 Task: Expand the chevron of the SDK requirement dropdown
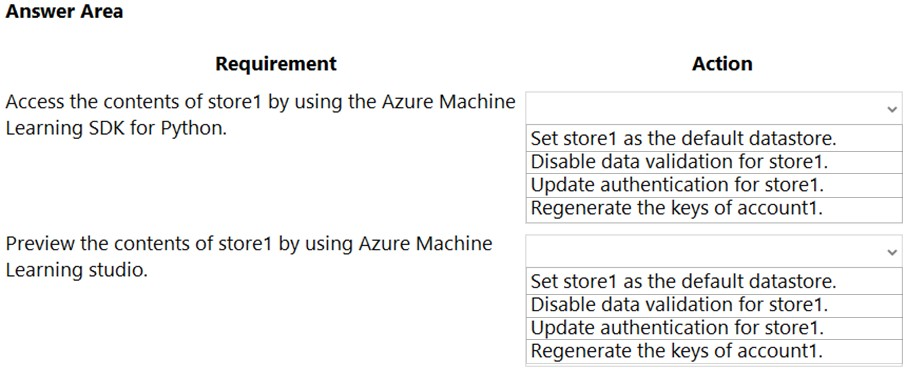pos(892,109)
